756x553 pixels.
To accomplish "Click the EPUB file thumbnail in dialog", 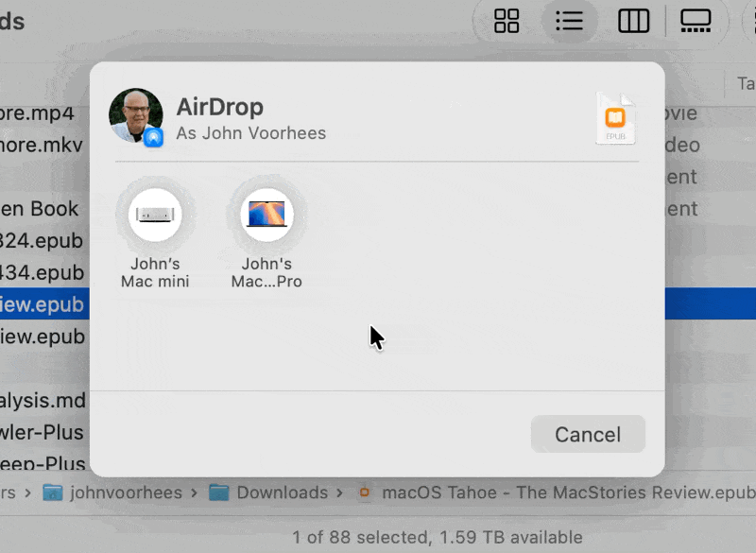I will [x=615, y=118].
